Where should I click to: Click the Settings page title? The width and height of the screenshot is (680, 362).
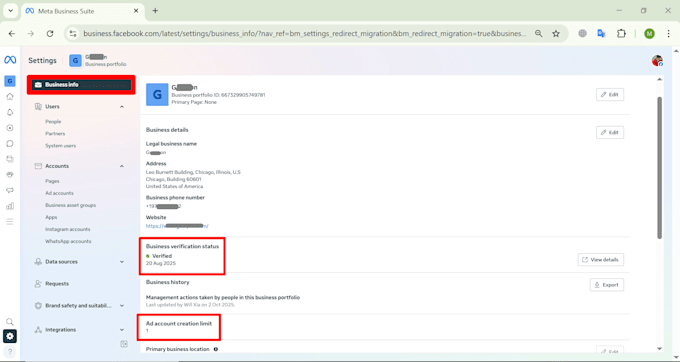pos(42,60)
